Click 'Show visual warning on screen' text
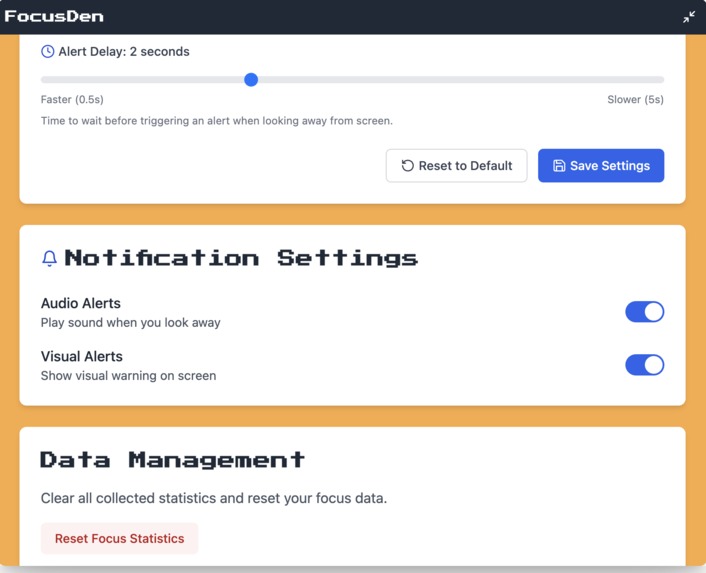This screenshot has width=706, height=573. (128, 376)
